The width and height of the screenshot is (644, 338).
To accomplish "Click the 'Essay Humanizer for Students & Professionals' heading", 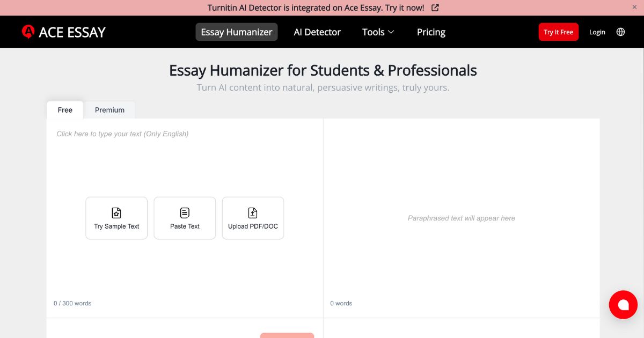I will pos(323,70).
